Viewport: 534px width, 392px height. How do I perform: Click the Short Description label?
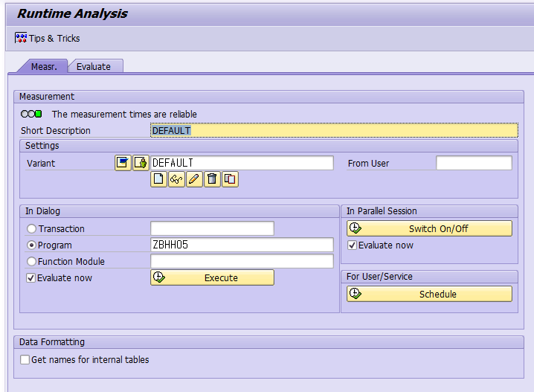[56, 130]
